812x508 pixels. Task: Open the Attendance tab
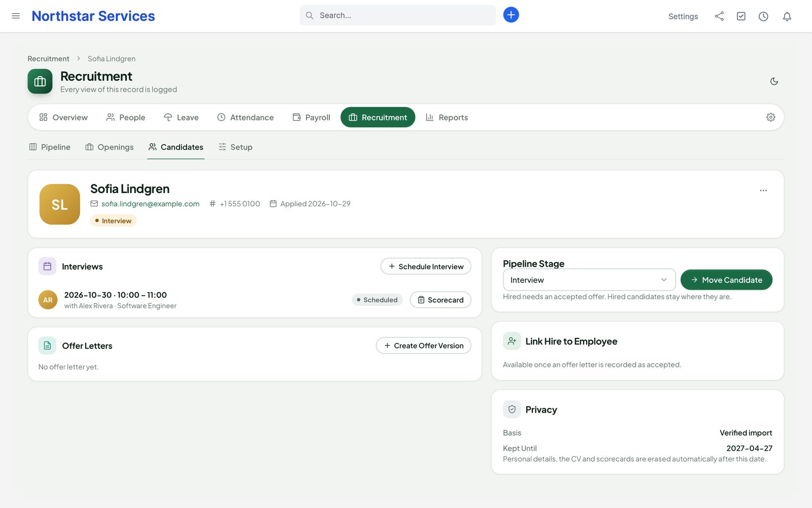[246, 117]
